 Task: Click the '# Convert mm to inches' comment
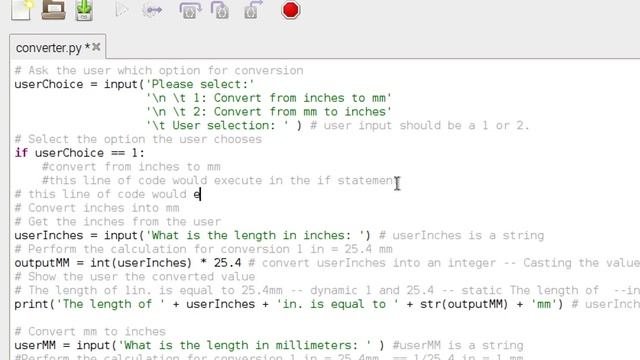pos(90,331)
